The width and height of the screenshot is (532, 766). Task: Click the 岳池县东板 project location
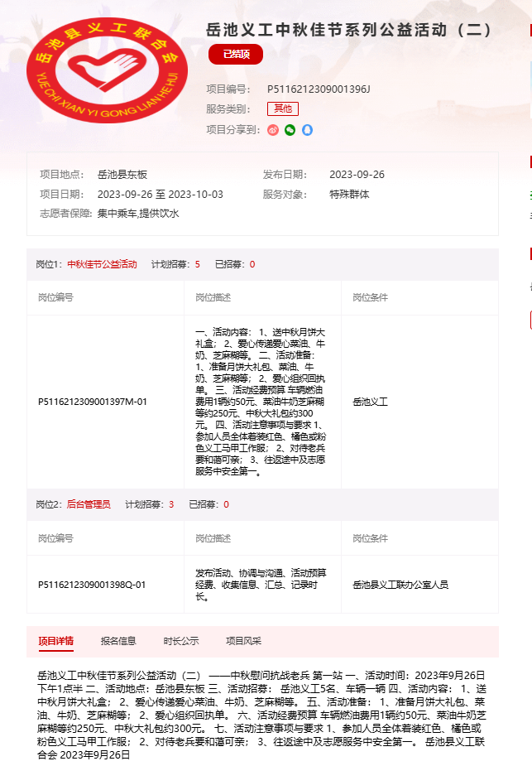tap(122, 175)
